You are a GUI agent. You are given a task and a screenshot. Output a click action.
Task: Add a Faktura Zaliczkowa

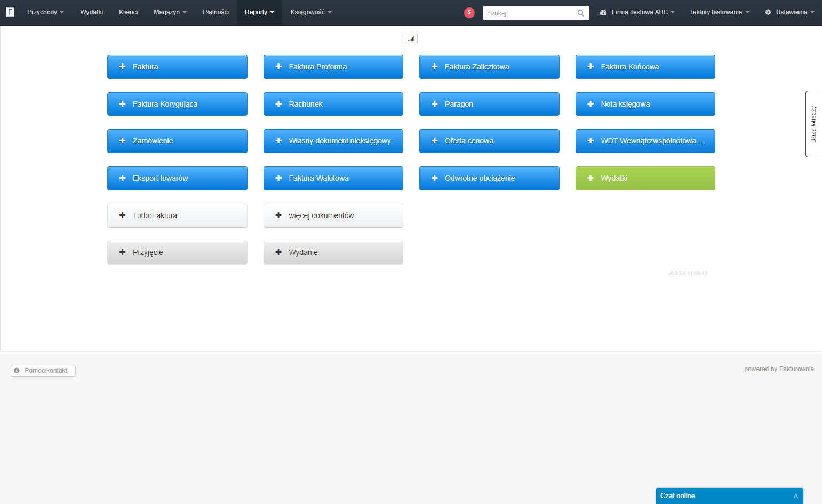click(x=489, y=67)
